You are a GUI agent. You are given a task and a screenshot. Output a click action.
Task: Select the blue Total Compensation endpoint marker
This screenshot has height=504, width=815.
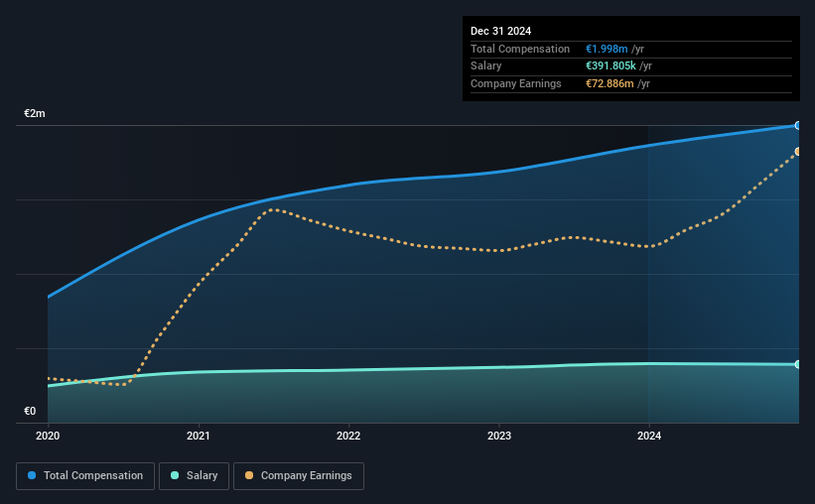(x=798, y=126)
